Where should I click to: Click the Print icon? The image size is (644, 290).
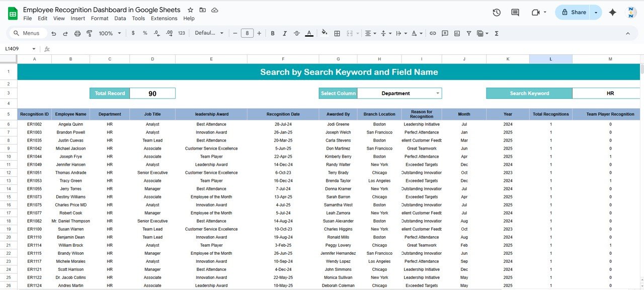pos(77,33)
